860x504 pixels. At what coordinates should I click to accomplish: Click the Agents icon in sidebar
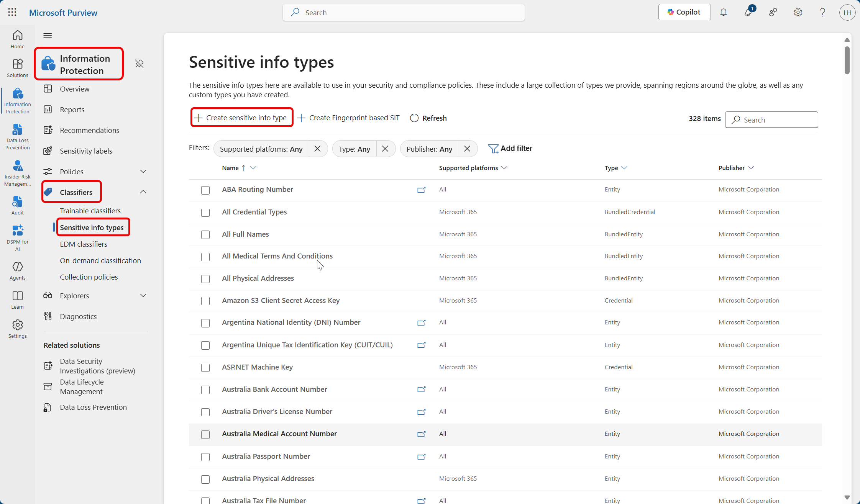pyautogui.click(x=17, y=270)
